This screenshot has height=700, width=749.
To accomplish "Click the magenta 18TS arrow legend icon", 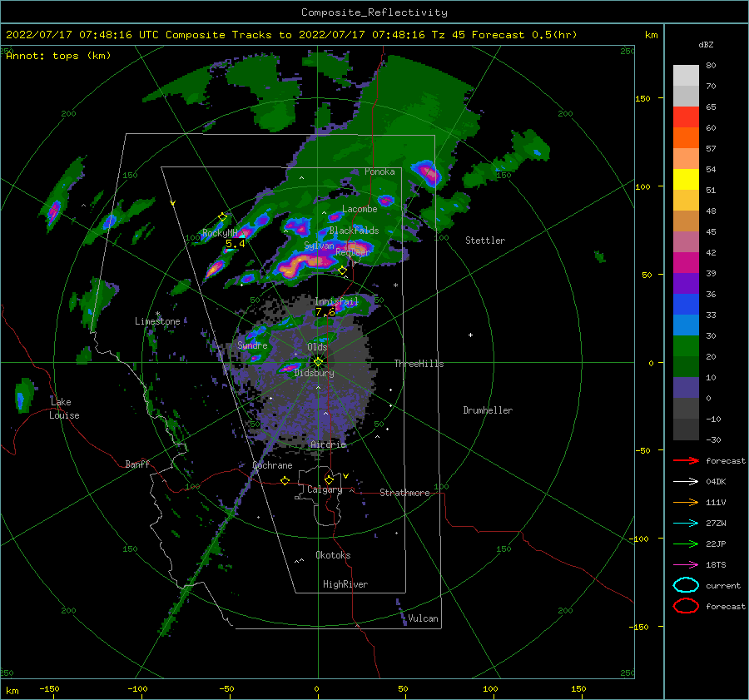I will coord(686,565).
